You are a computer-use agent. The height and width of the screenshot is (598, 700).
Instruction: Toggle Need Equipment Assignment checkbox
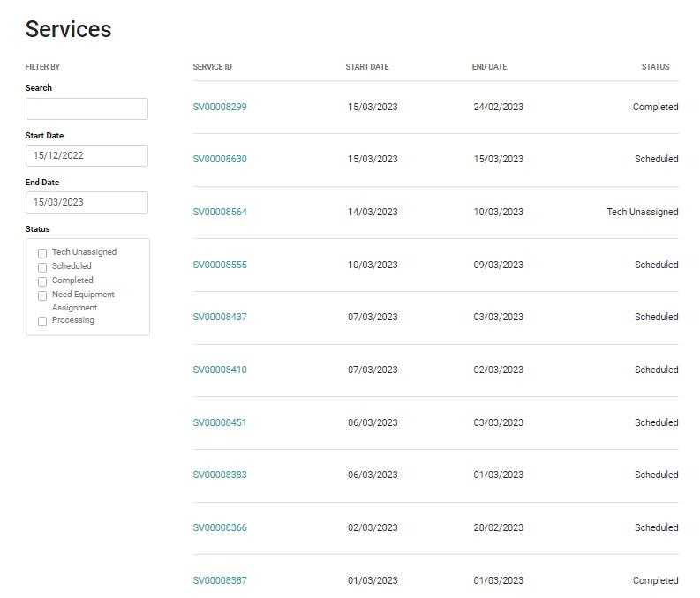[x=42, y=296]
